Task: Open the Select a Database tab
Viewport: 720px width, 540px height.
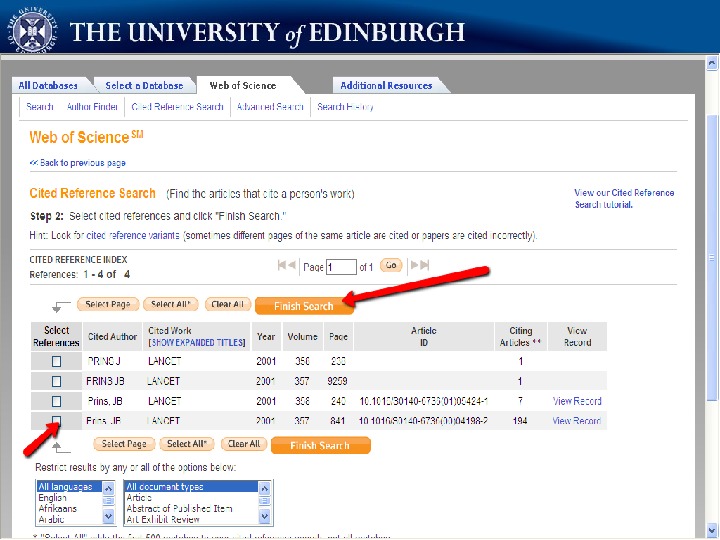Action: (144, 85)
